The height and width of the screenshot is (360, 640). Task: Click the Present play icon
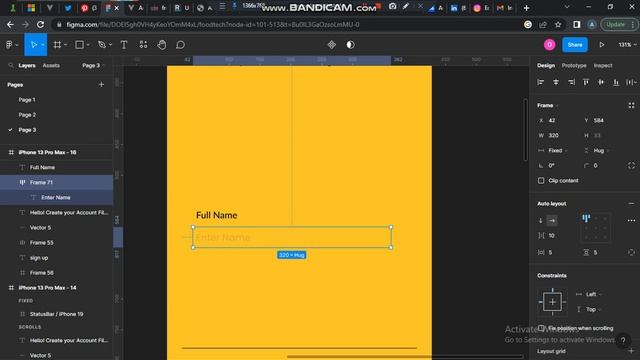(602, 45)
